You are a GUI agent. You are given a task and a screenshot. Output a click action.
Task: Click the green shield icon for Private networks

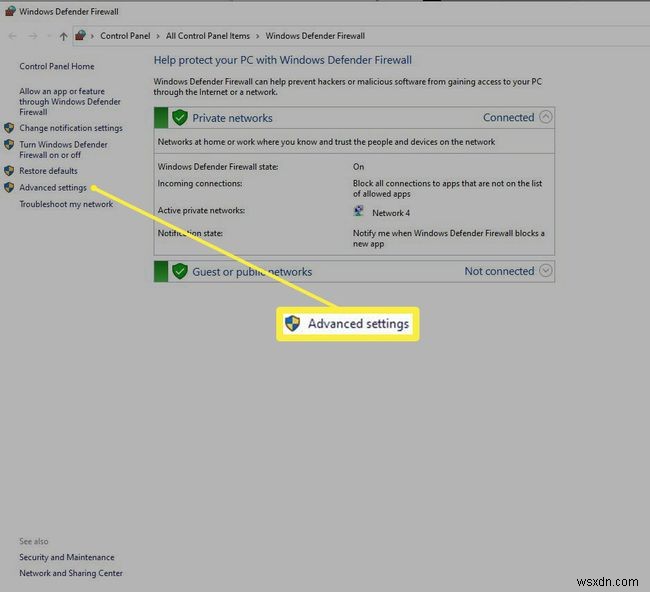point(180,118)
